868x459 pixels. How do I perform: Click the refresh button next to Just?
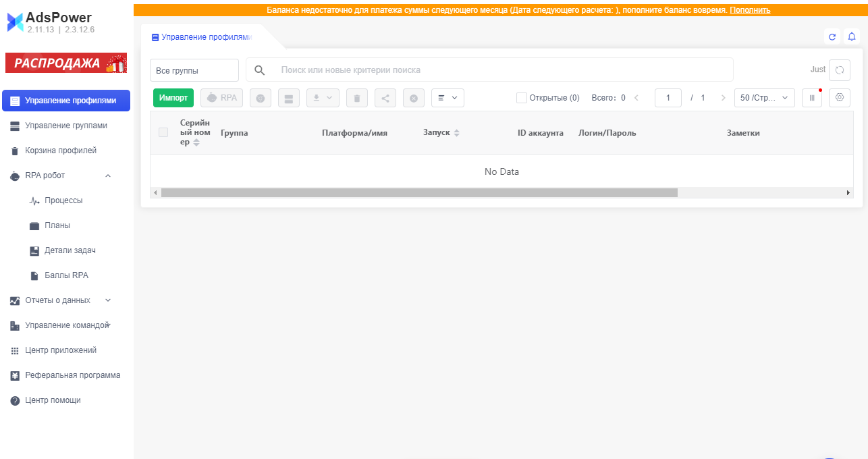840,70
